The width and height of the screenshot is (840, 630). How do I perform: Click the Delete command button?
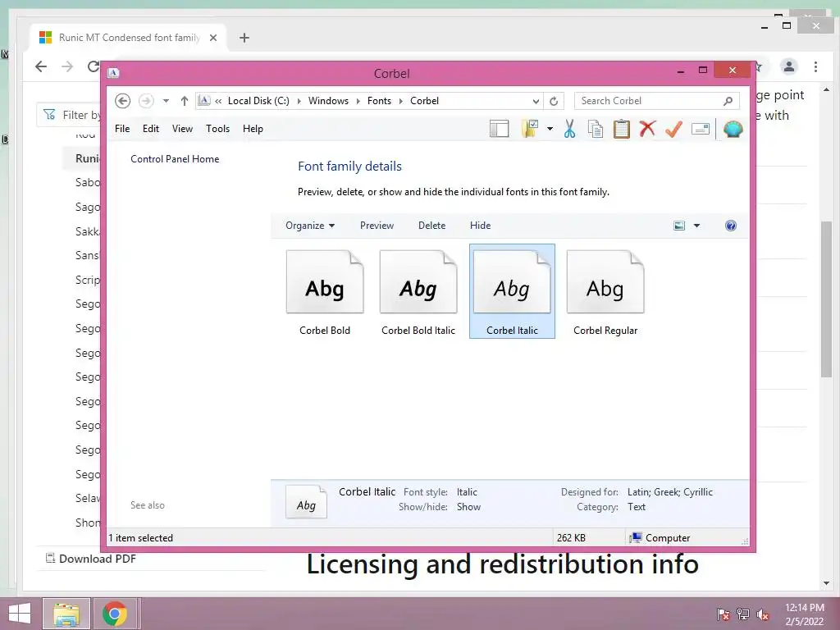coord(431,226)
